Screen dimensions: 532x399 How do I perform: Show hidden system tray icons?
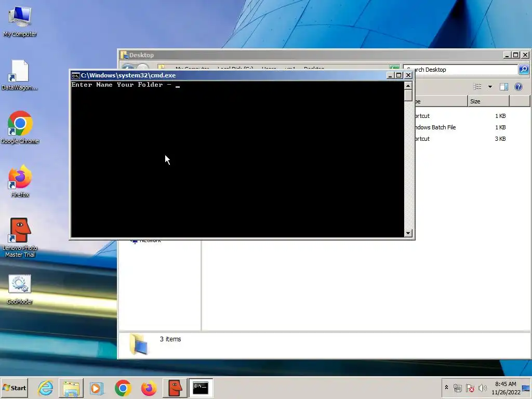tap(446, 388)
